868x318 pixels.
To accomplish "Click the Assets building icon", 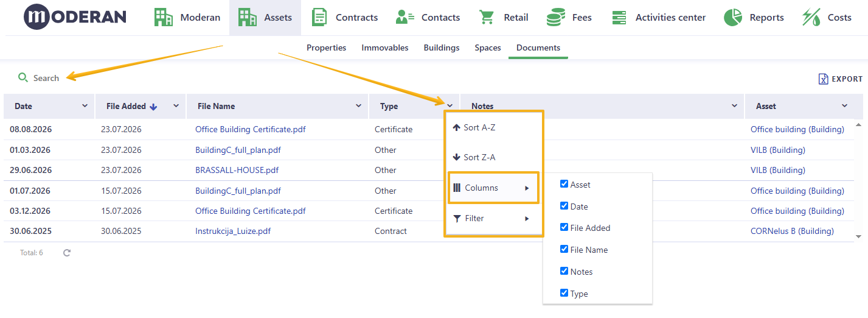I will 247,17.
